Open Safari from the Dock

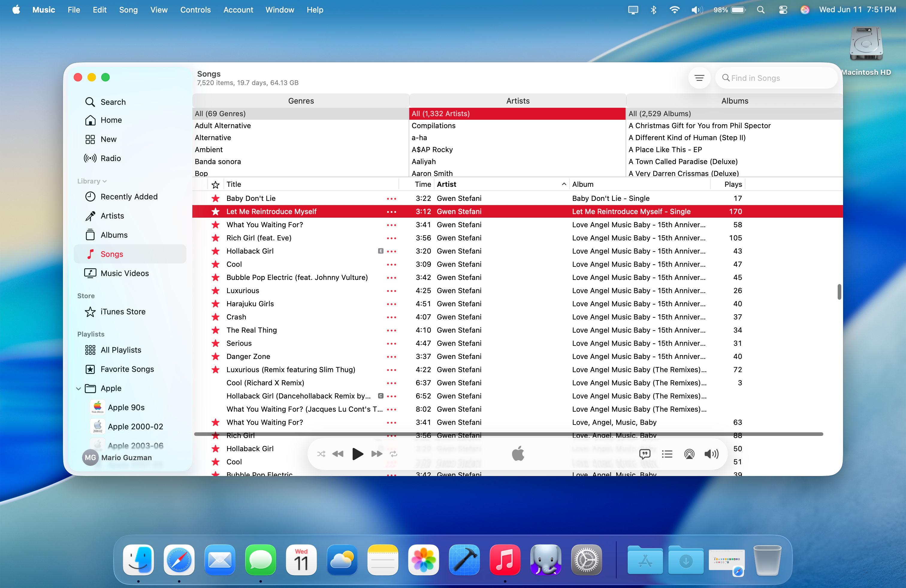pyautogui.click(x=179, y=560)
